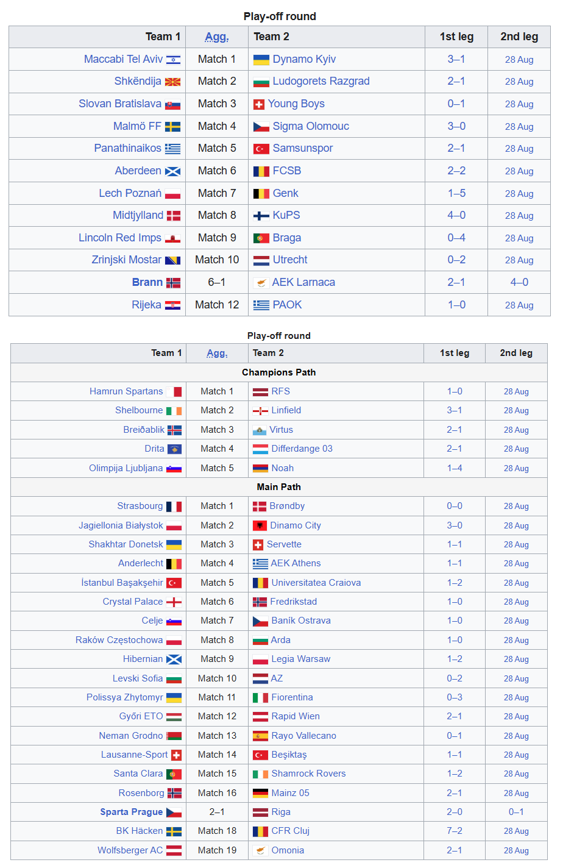This screenshot has height=868, width=588.
Task: Open the Raków Częstochowa team link
Action: click(x=119, y=641)
